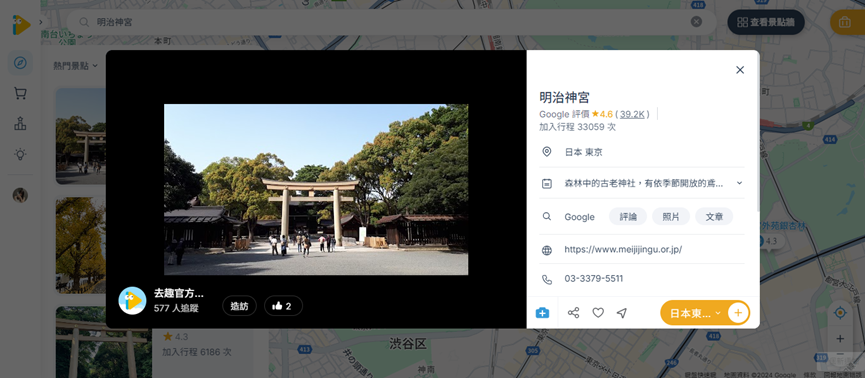Click the 日本 東京 location text
The height and width of the screenshot is (378, 865).
[x=583, y=152]
